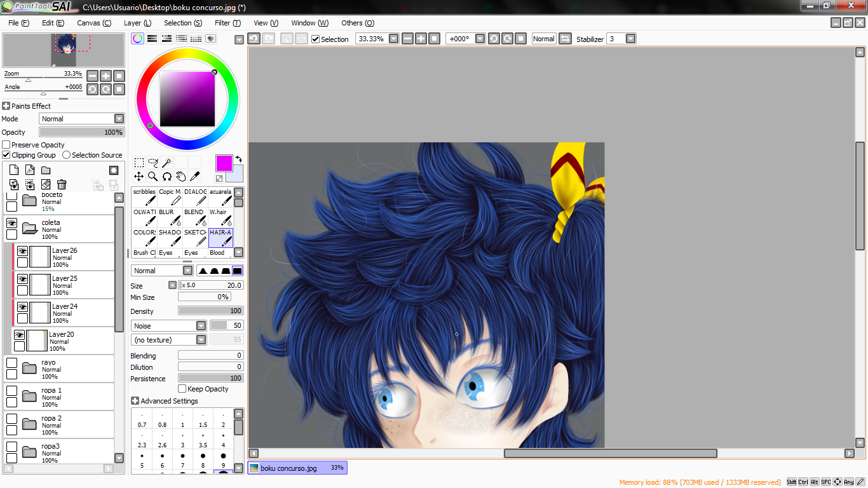Show the color wheel panel
Image resolution: width=868 pixels, height=488 pixels.
point(137,39)
